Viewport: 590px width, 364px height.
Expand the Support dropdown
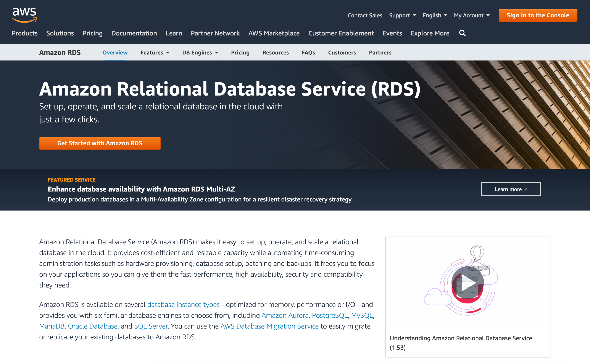(x=402, y=15)
